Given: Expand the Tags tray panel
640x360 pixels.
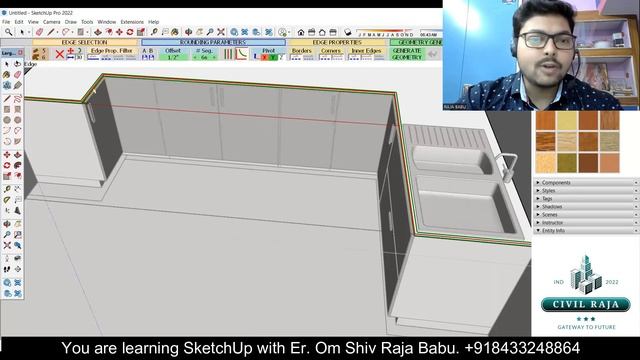Looking at the screenshot, I should [x=586, y=198].
